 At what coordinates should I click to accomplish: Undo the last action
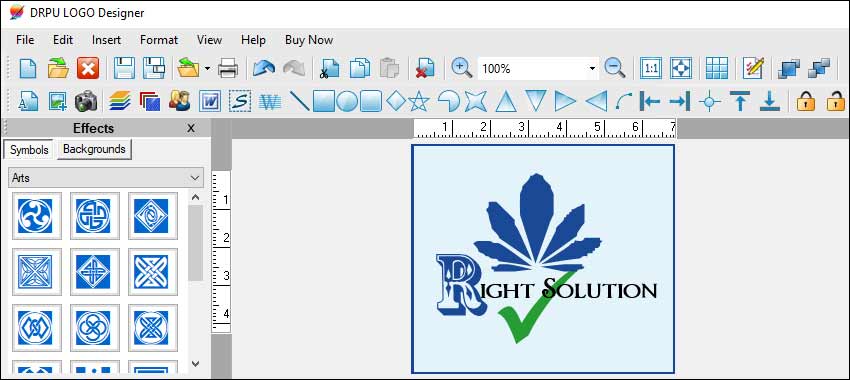[x=264, y=69]
